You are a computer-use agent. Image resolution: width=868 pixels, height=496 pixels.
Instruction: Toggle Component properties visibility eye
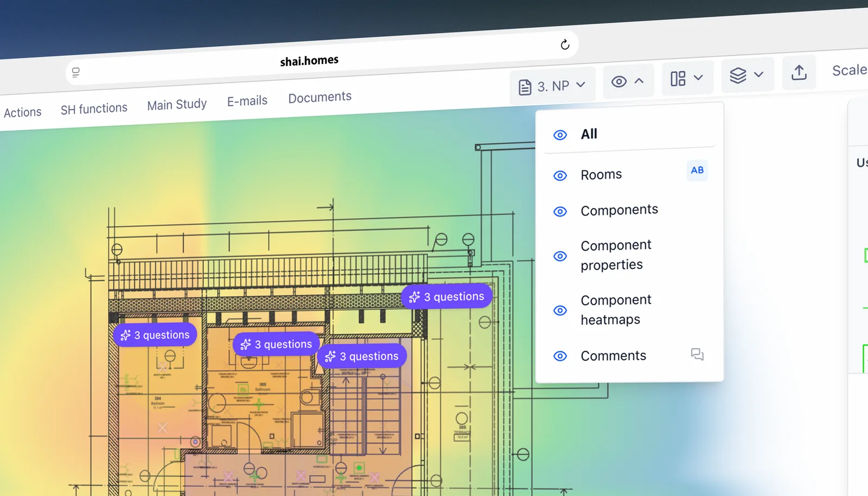point(560,256)
